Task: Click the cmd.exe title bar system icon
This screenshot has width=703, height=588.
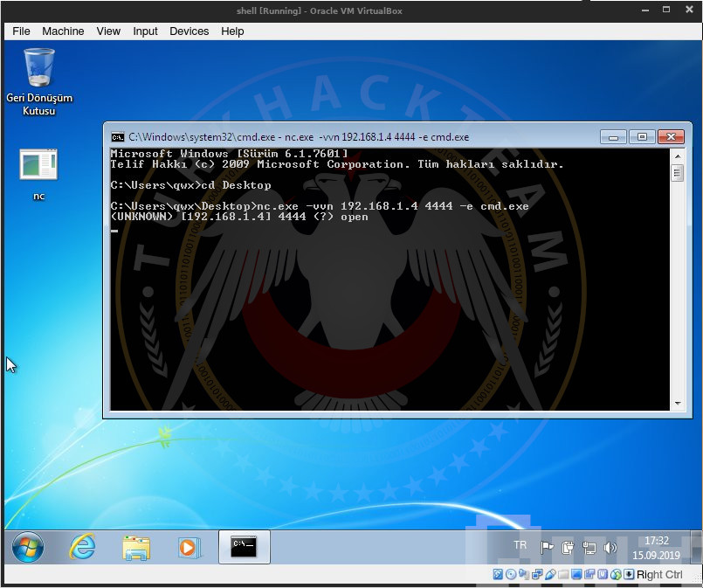Action: tap(118, 137)
